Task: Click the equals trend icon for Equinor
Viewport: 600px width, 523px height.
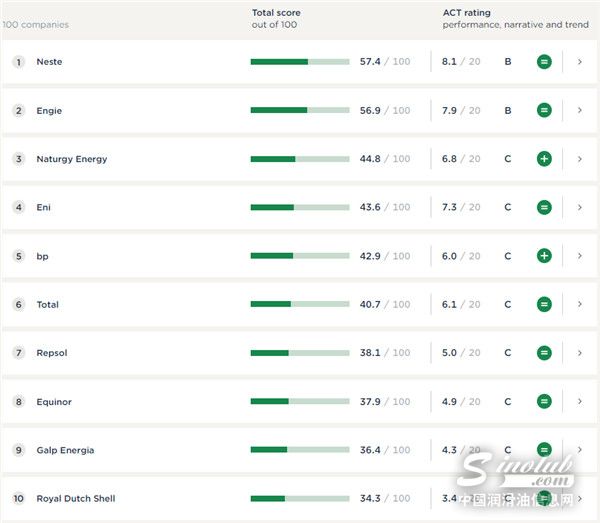Action: [x=544, y=402]
